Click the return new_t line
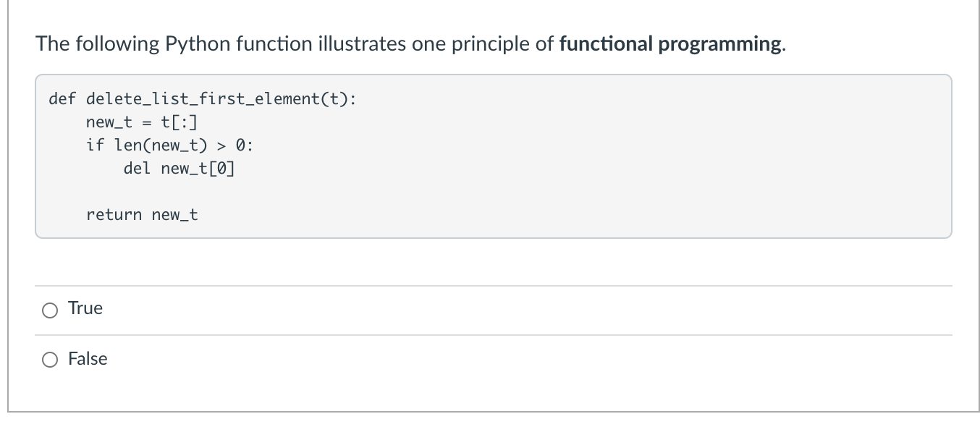This screenshot has height=427, width=980. pyautogui.click(x=143, y=214)
